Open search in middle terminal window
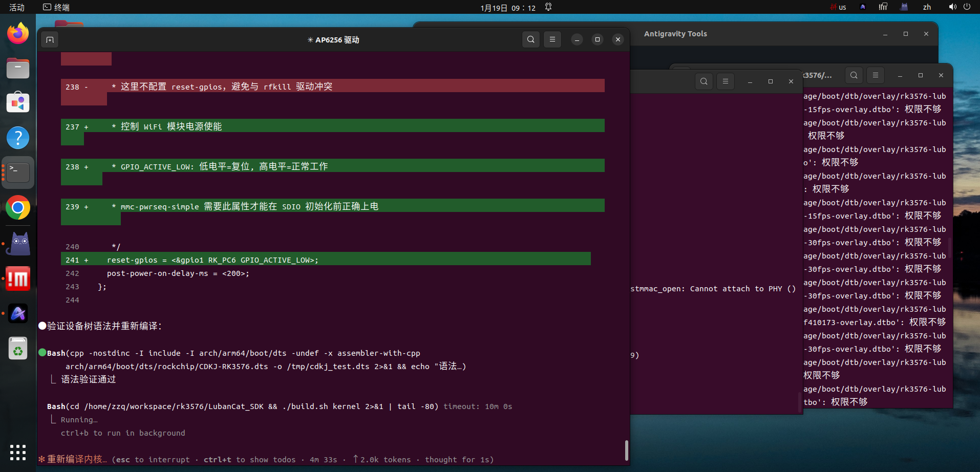 click(x=704, y=81)
